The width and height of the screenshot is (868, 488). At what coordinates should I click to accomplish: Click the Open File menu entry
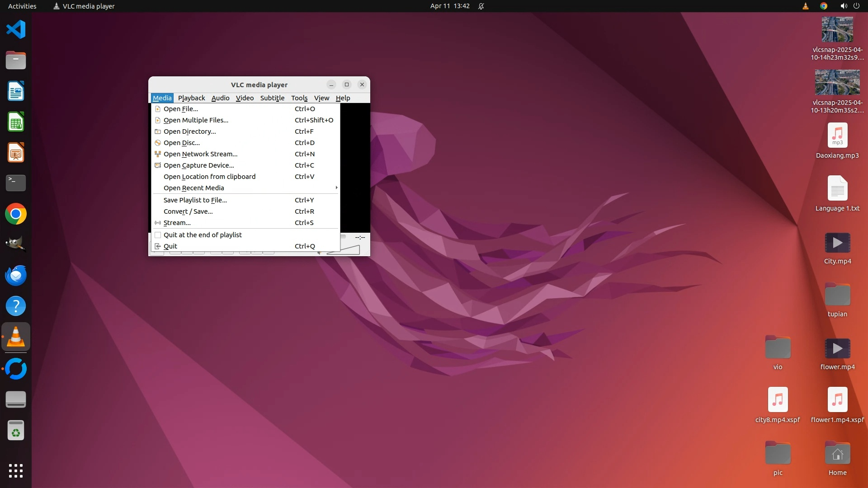tap(181, 109)
